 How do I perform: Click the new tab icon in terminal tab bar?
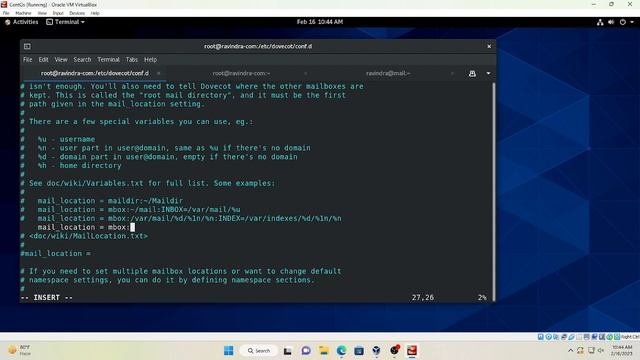pos(472,73)
